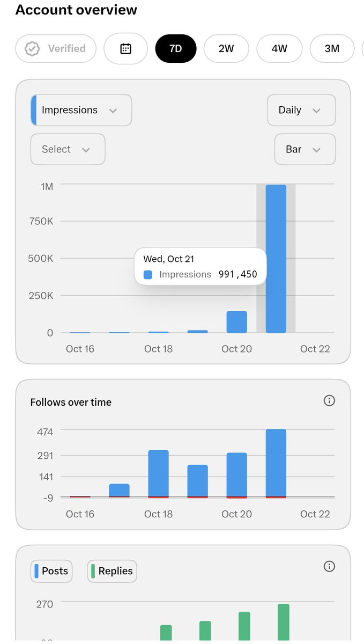The width and height of the screenshot is (364, 644).
Task: Click the tallest Follows over time bar
Action: 276,464
